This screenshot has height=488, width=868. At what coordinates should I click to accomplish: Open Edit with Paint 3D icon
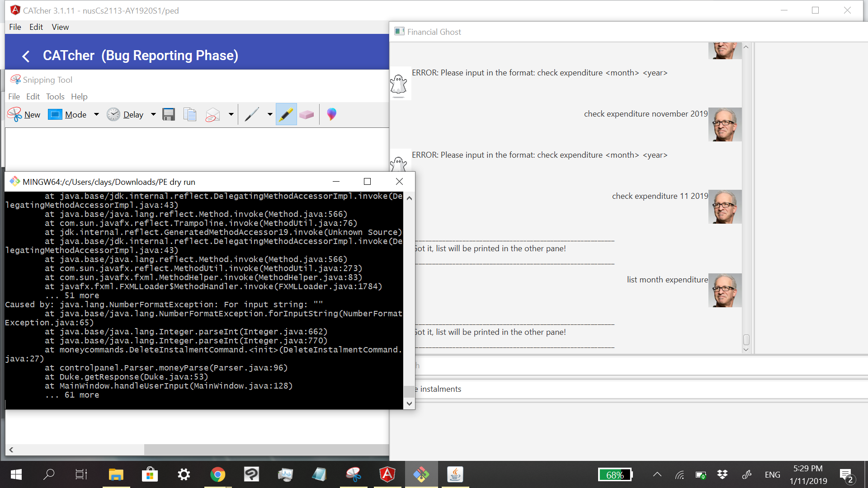[x=331, y=114]
